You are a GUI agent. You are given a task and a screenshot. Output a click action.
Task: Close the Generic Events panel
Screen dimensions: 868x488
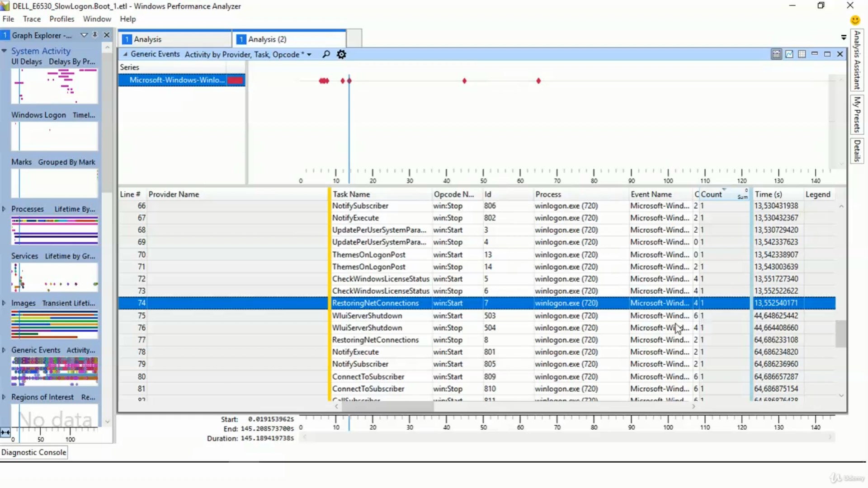tap(840, 54)
